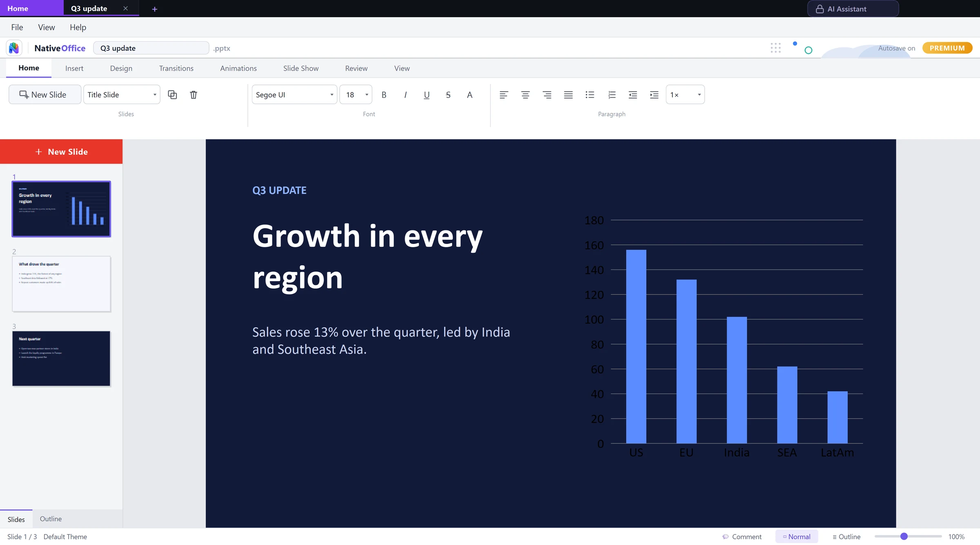Open the AI Assistant
The image size is (980, 545).
coord(853,9)
